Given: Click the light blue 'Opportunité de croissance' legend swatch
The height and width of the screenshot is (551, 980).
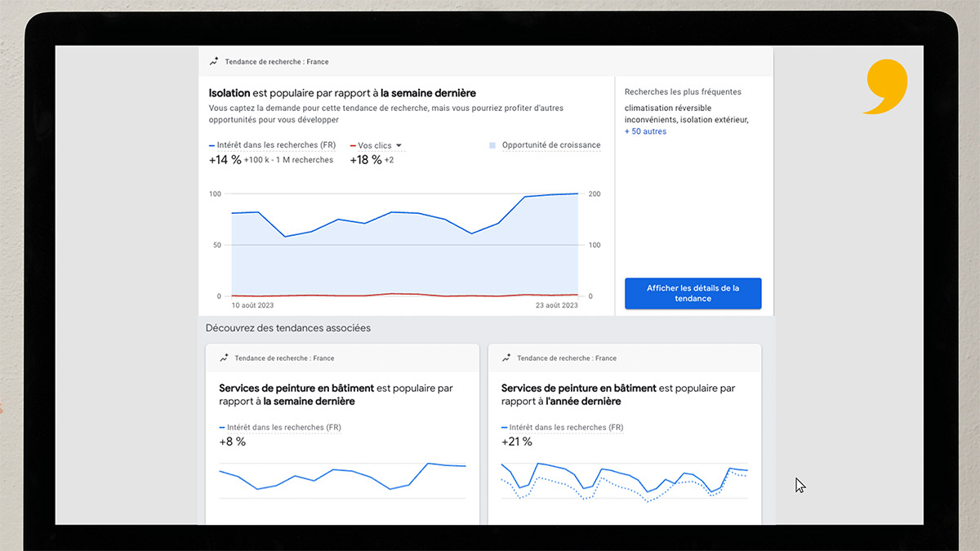Looking at the screenshot, I should (492, 145).
